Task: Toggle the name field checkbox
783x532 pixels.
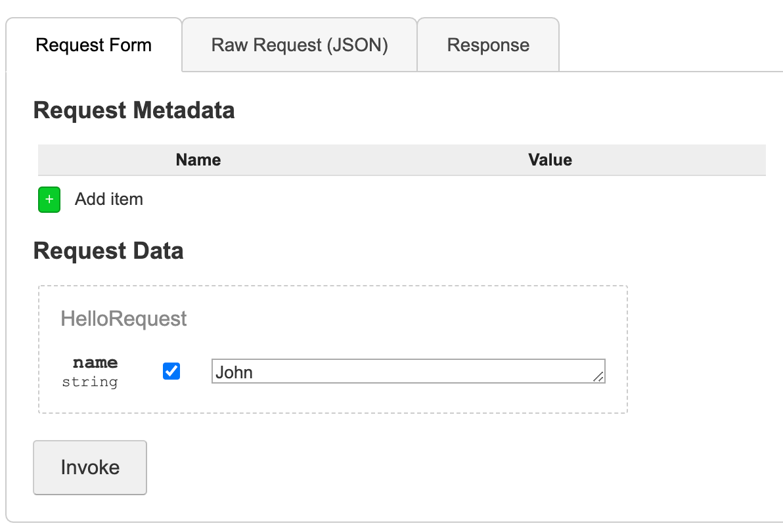Action: coord(171,371)
